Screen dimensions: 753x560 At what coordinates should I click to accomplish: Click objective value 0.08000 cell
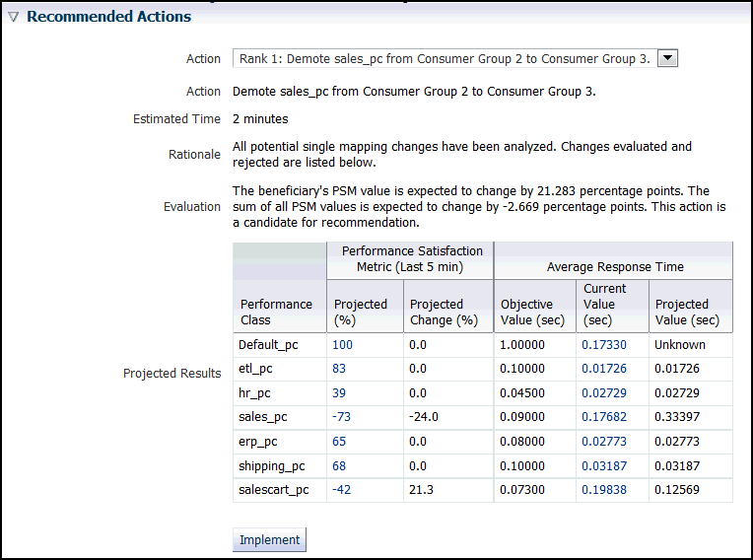pos(535,442)
